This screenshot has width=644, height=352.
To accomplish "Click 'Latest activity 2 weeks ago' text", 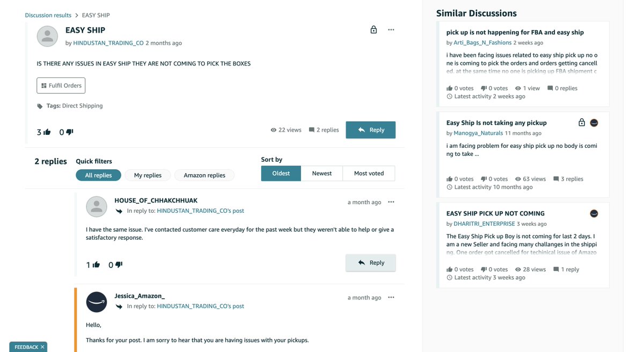I will (489, 97).
